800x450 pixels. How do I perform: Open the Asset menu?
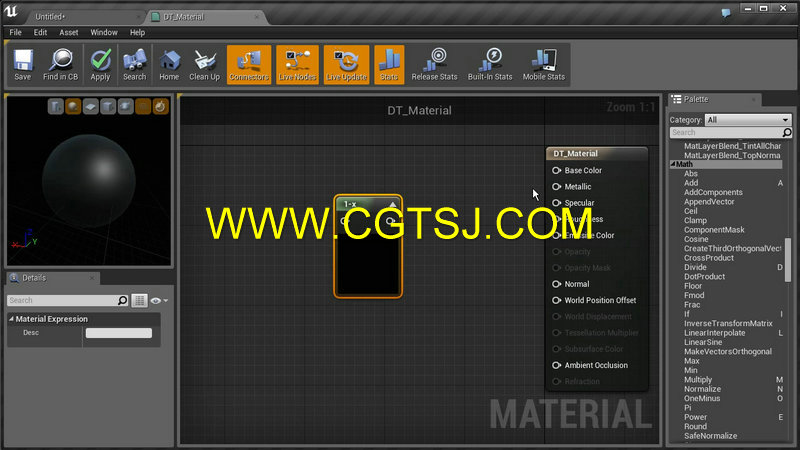[69, 32]
